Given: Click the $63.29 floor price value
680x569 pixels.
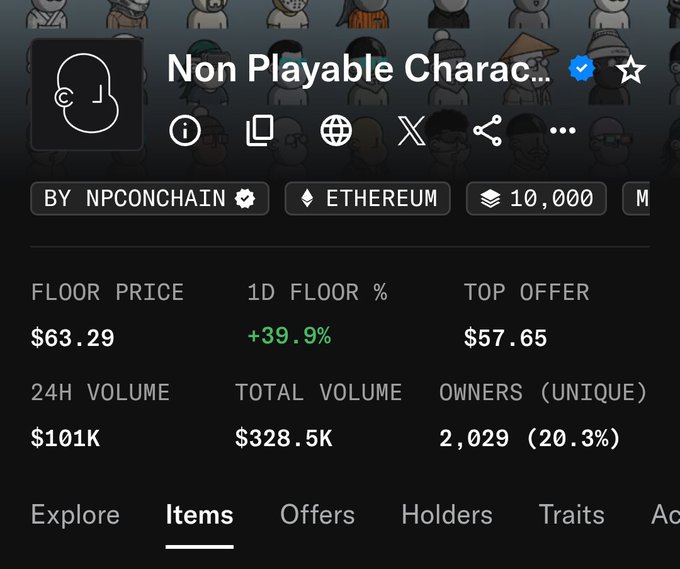Looking at the screenshot, I should [72, 338].
